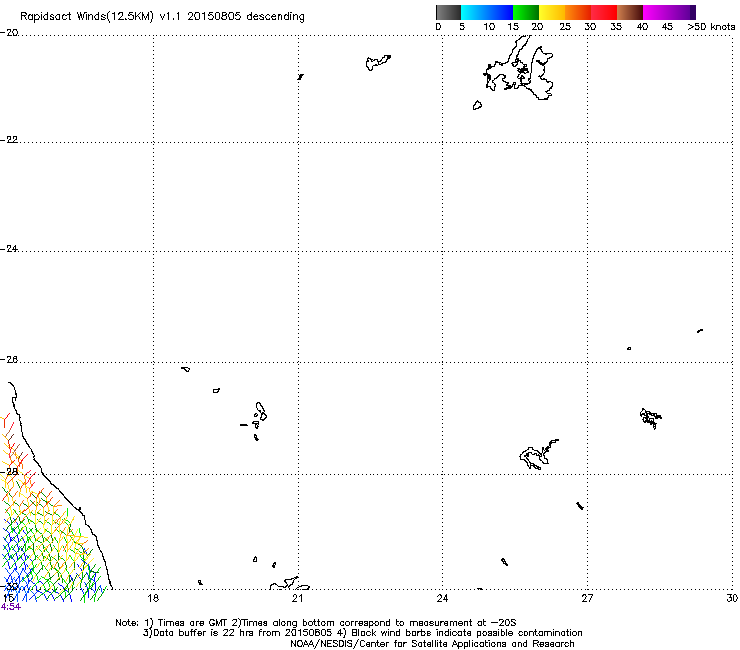This screenshot has width=740, height=650.
Task: Click the '>50 knots' legend label
Action: (711, 27)
